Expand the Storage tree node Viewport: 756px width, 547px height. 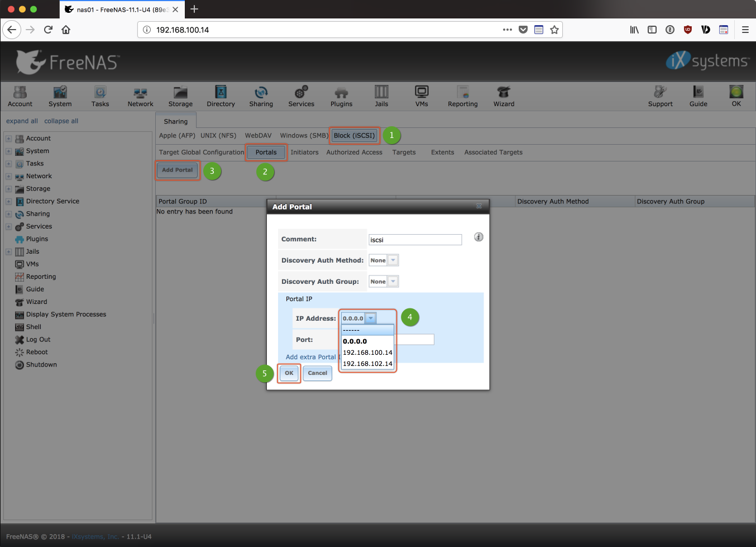coord(8,189)
